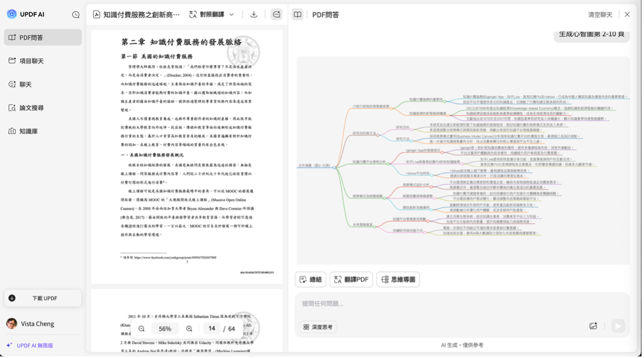Click the image upload icon in chat box

tap(593, 326)
